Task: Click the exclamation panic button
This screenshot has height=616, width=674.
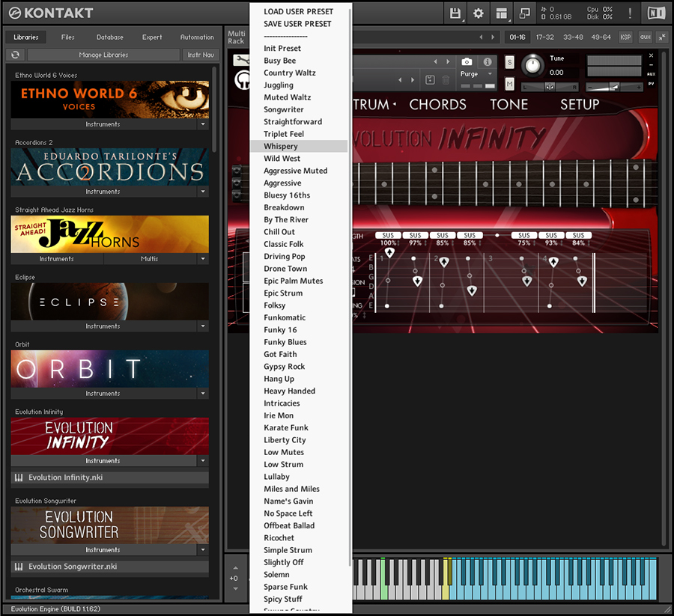Action: point(630,13)
